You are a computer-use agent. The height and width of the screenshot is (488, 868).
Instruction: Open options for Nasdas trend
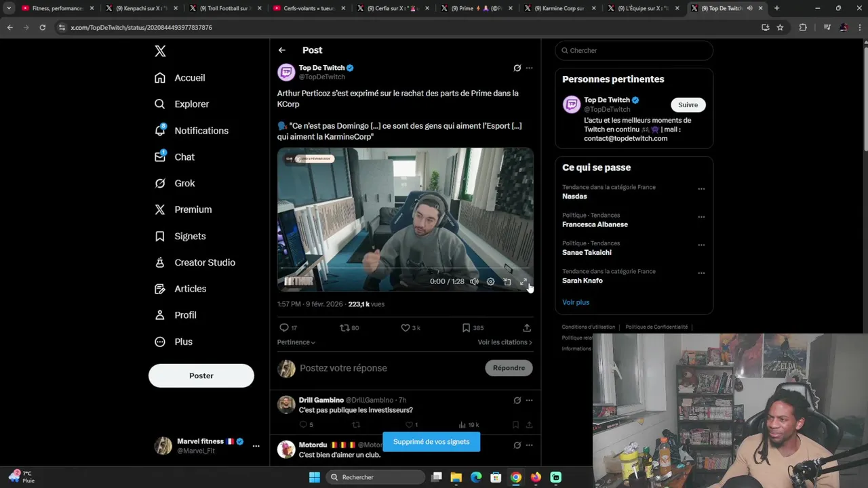point(701,189)
